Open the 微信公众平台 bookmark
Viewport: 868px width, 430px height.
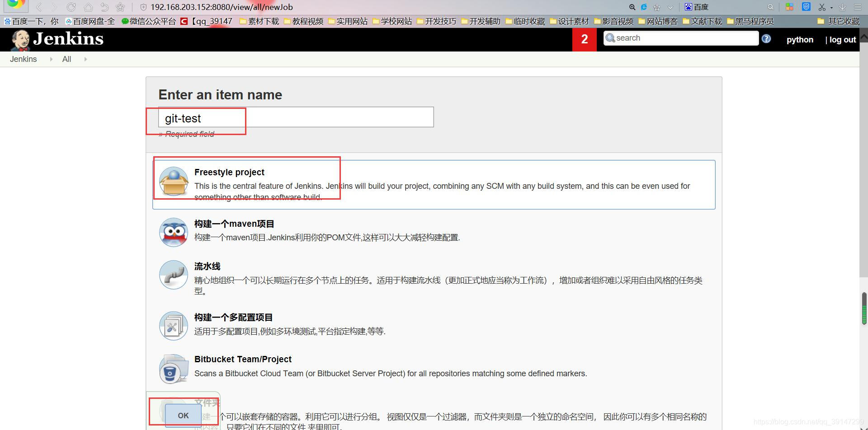[x=149, y=21]
